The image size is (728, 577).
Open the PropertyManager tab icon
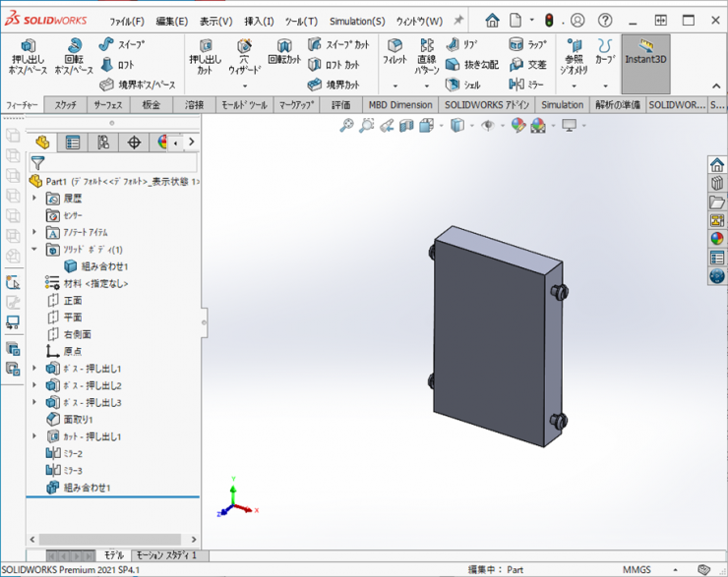click(73, 143)
